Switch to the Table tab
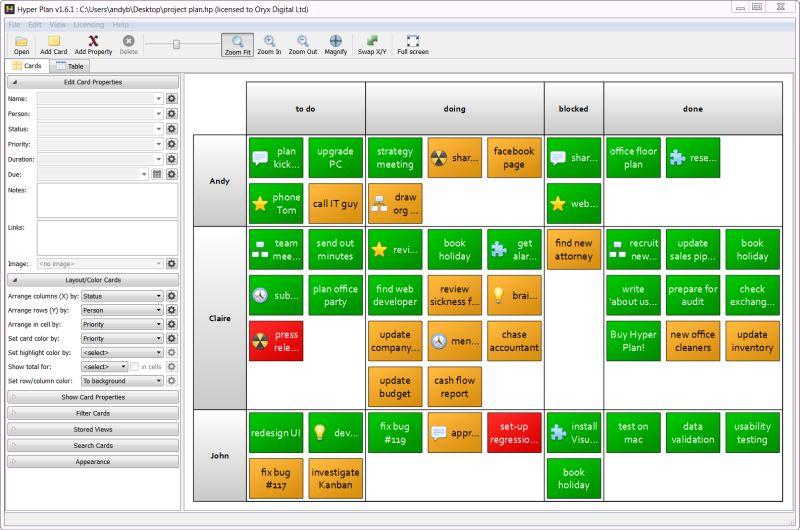This screenshot has height=530, width=800. tap(70, 66)
